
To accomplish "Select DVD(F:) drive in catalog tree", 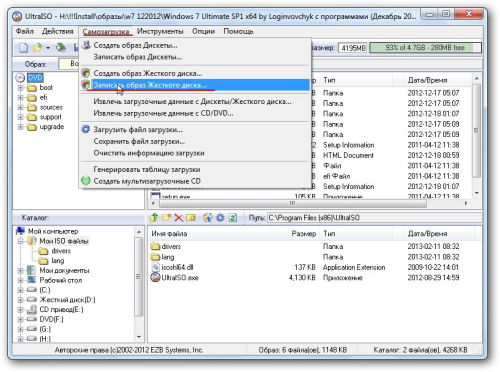I will click(51, 319).
